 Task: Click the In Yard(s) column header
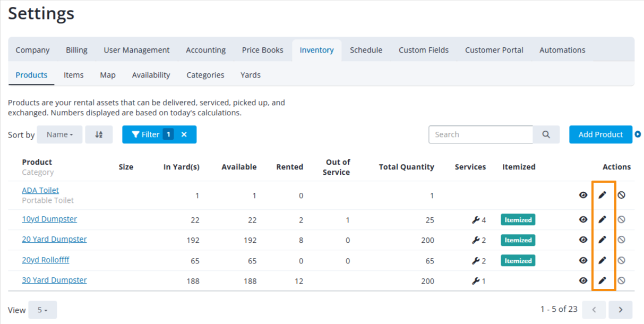point(182,167)
